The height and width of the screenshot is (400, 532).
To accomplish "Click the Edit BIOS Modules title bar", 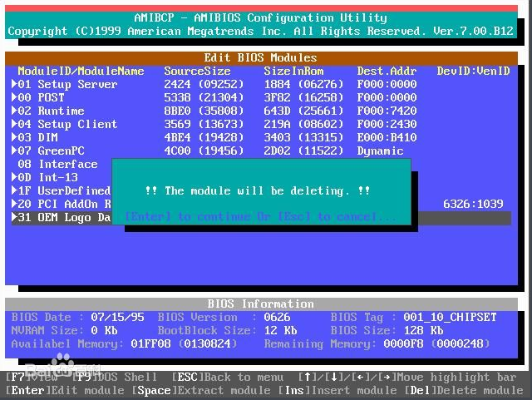I will [261, 57].
